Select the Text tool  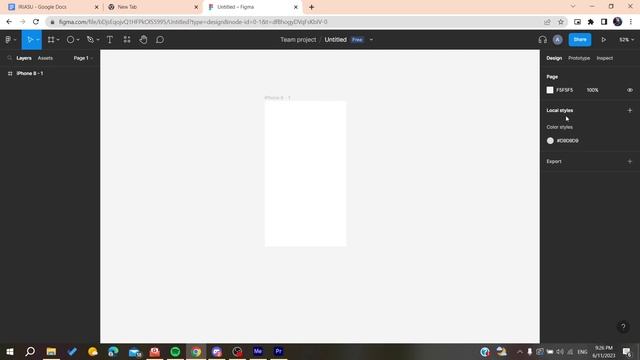point(110,40)
